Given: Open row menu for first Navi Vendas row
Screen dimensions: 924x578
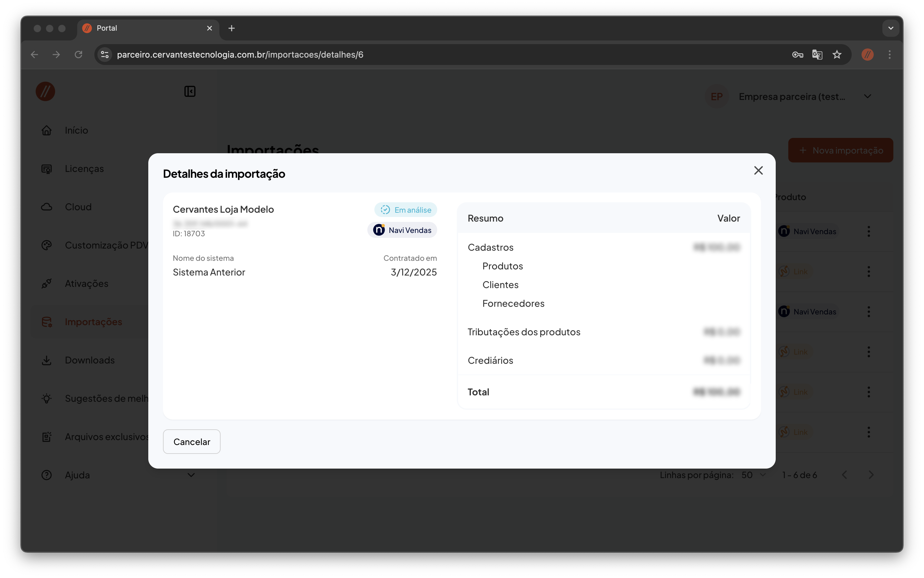Looking at the screenshot, I should click(869, 231).
